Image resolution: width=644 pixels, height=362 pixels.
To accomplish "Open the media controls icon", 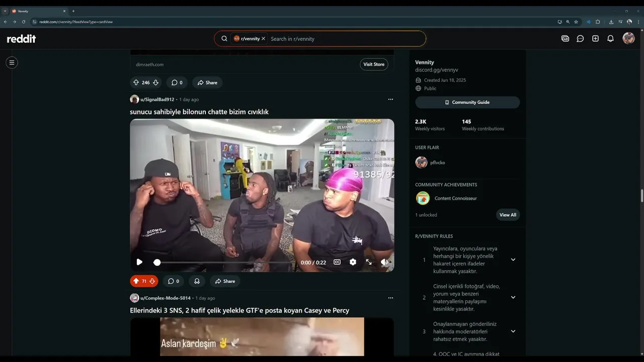I will coord(620,22).
